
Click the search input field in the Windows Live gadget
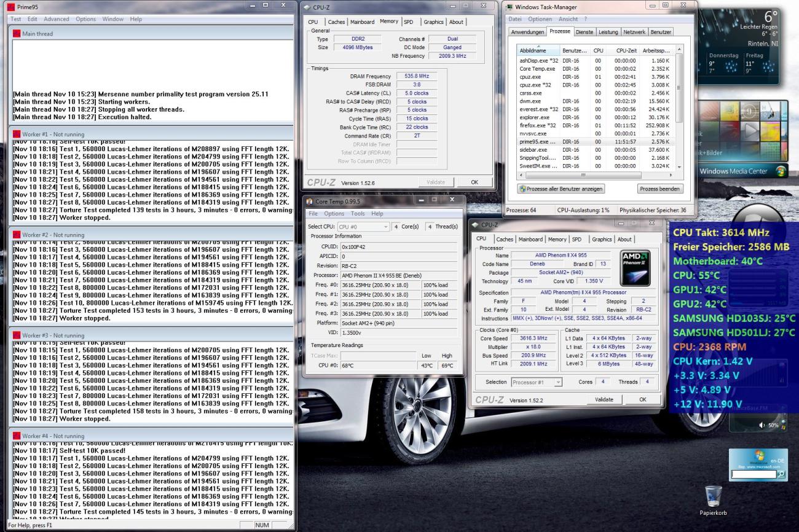coord(754,474)
